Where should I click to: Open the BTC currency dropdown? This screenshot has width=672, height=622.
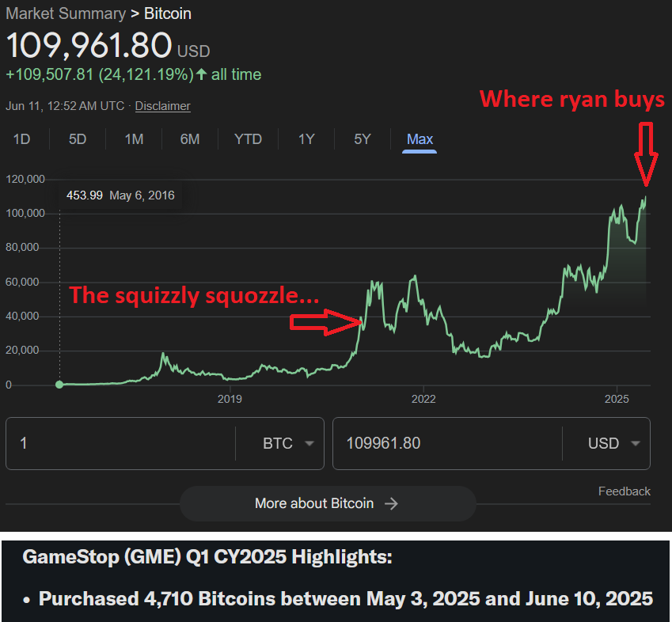pyautogui.click(x=287, y=443)
